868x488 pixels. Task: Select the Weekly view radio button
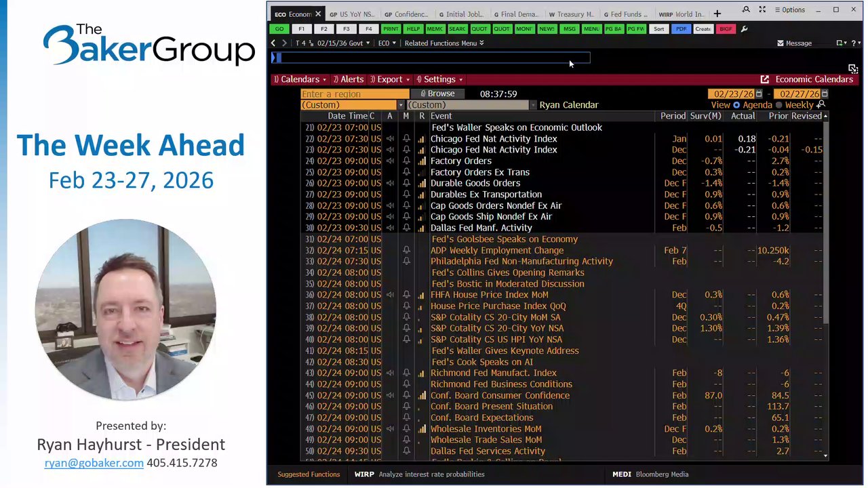coord(778,105)
